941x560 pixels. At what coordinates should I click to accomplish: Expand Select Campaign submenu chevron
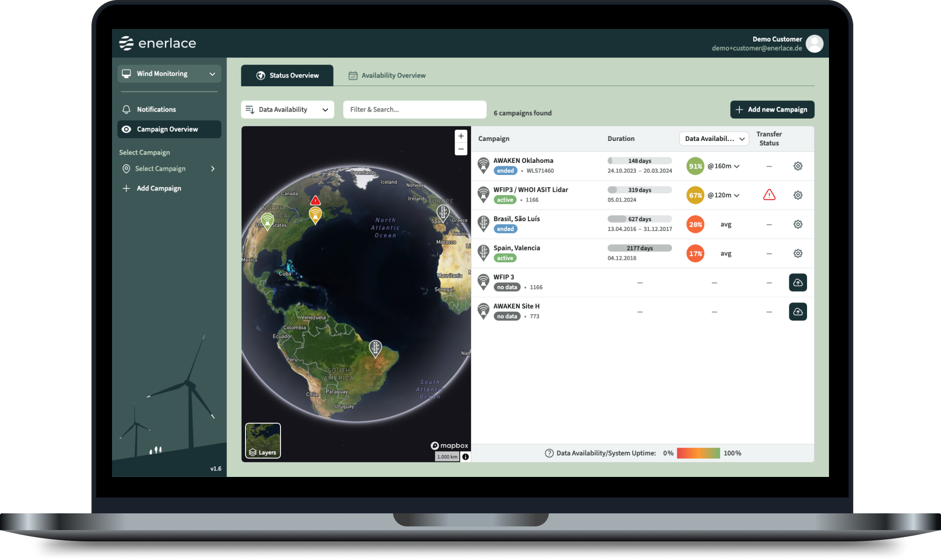pos(213,168)
